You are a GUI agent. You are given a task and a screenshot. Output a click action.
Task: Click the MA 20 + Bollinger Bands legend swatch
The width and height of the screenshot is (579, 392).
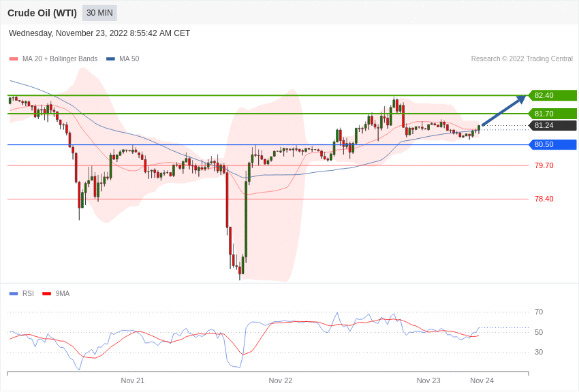[x=14, y=59]
